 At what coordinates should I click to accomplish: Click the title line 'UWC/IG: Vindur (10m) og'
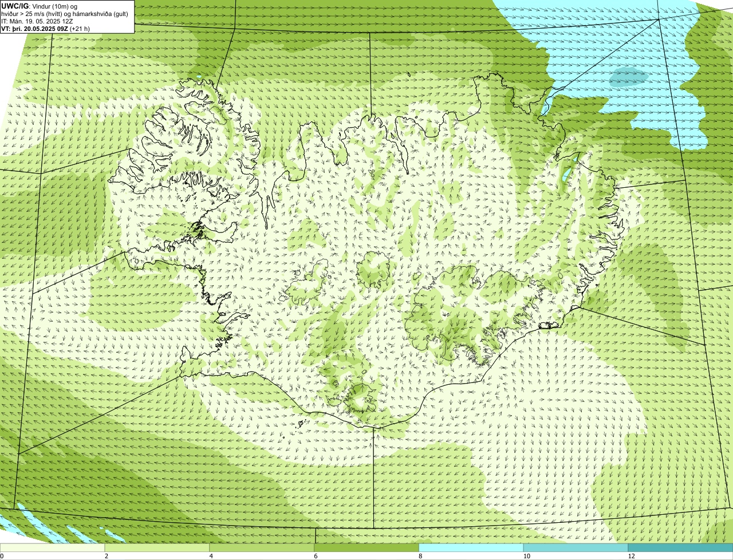(40, 6)
